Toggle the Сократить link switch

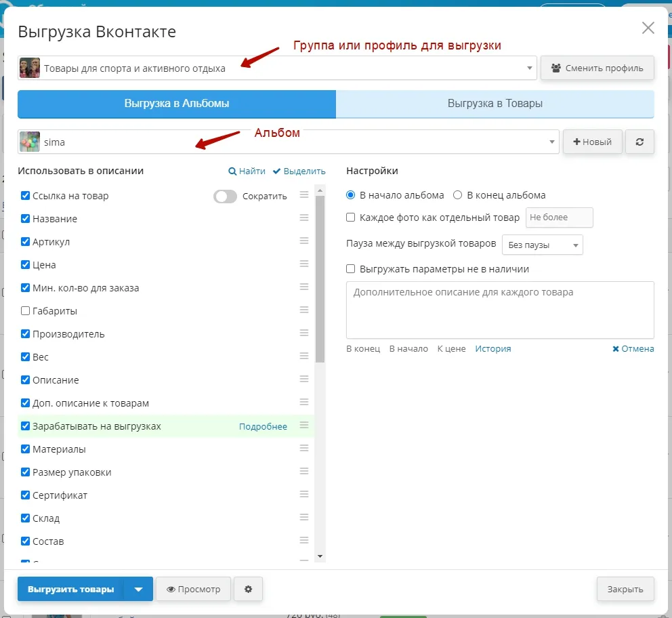pyautogui.click(x=225, y=197)
